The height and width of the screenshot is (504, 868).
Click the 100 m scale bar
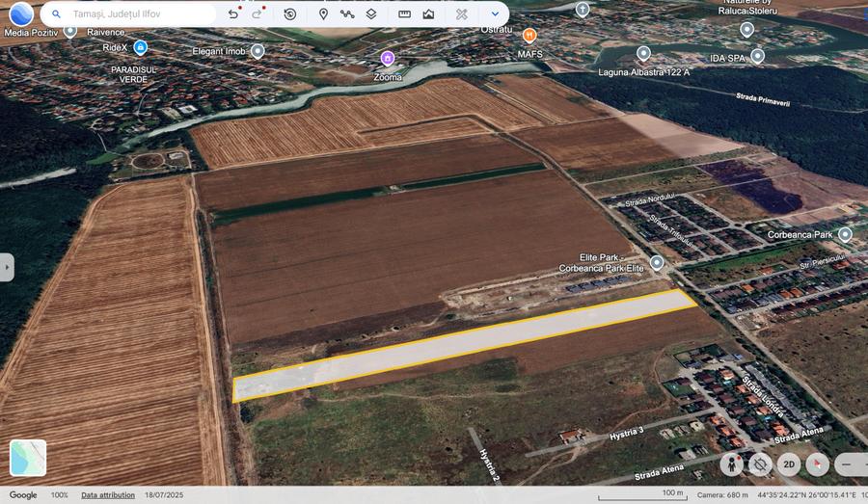642,494
